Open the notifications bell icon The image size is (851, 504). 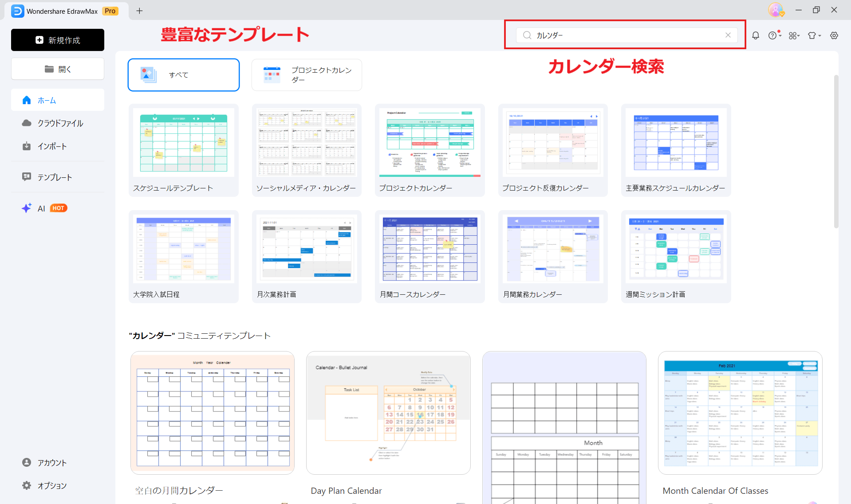(x=756, y=35)
